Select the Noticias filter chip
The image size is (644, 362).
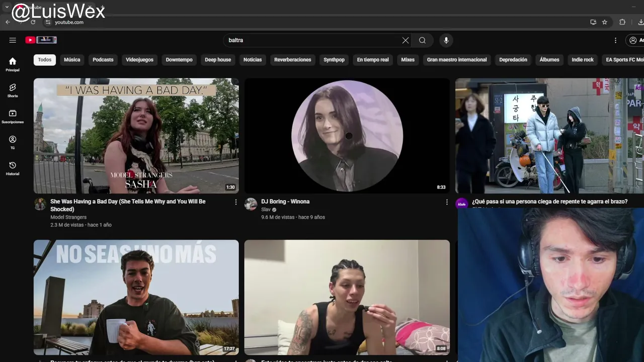click(253, 60)
